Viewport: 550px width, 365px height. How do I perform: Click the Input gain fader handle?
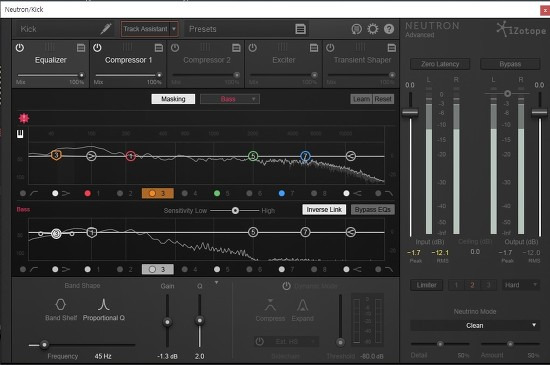pyautogui.click(x=410, y=113)
